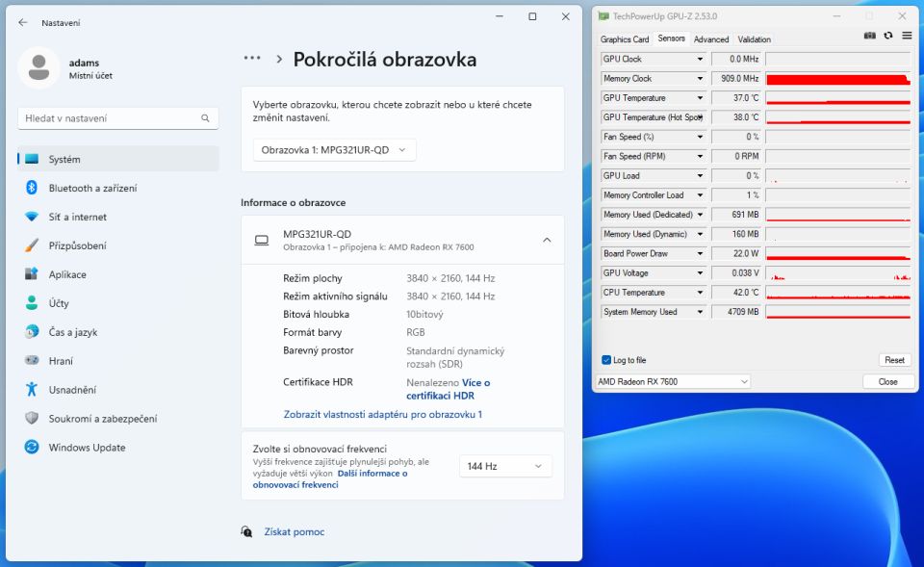
Task: Open Memory Used (Dedicated) sensor dropdown
Action: [x=700, y=215]
